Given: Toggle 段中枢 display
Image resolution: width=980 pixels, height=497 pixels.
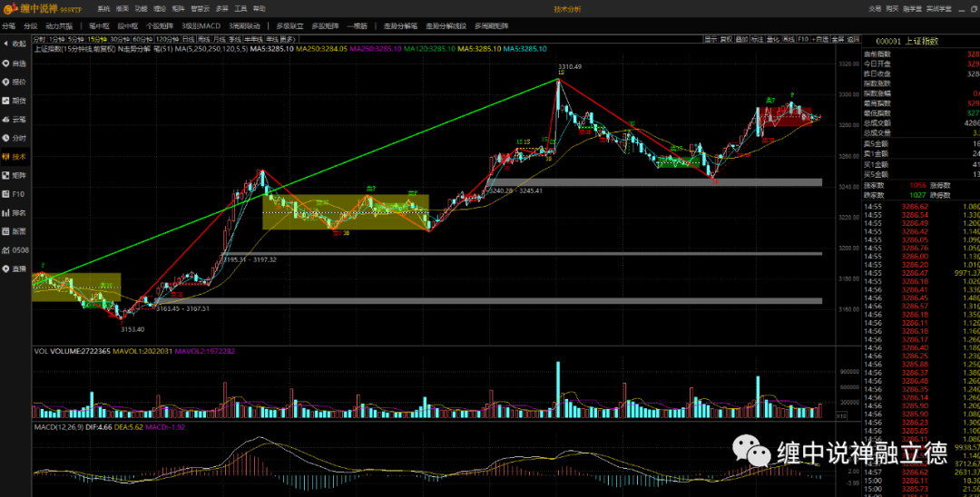Looking at the screenshot, I should point(128,26).
